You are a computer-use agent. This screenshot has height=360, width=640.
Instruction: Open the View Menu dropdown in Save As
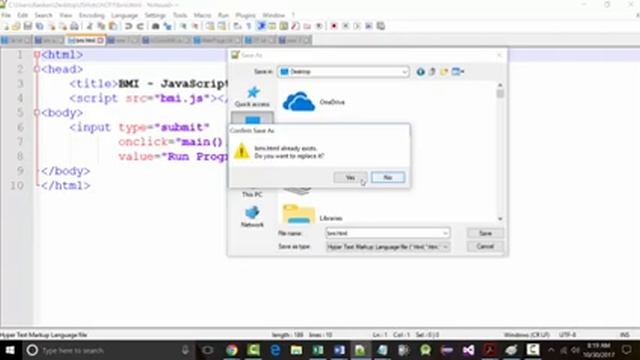(458, 72)
